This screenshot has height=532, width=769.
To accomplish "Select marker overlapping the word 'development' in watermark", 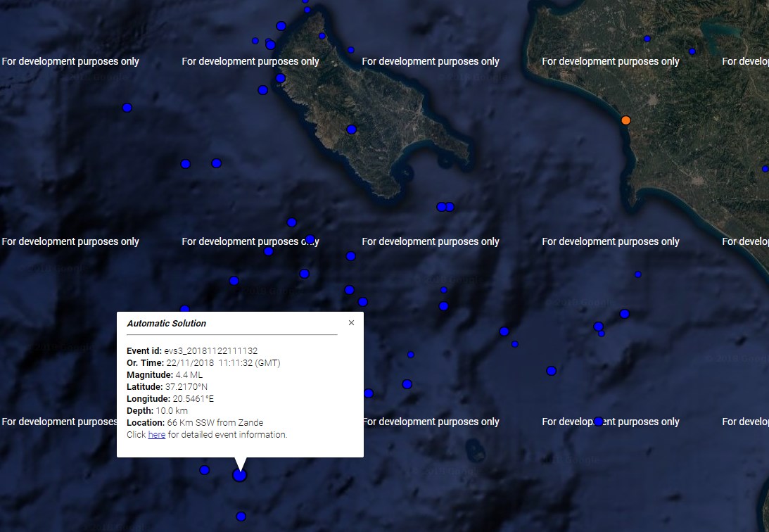I will pyautogui.click(x=598, y=422).
